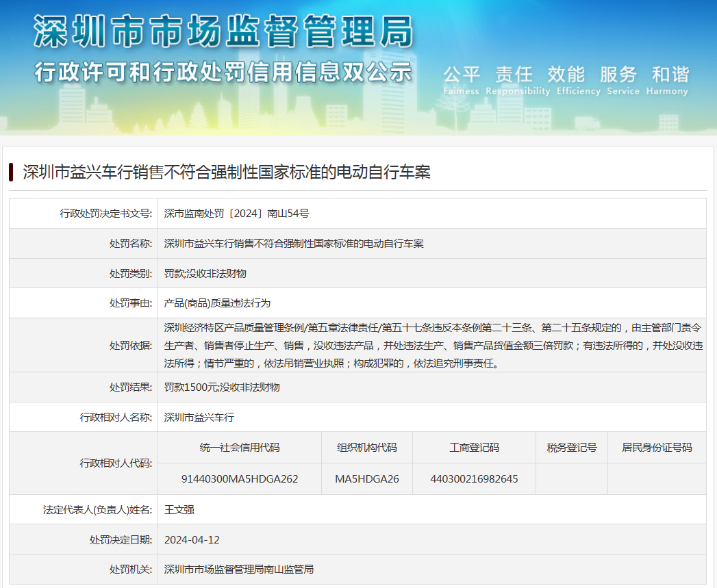Click the 行政许可和行政处罚信用信息双公示 subtitle

click(x=223, y=71)
